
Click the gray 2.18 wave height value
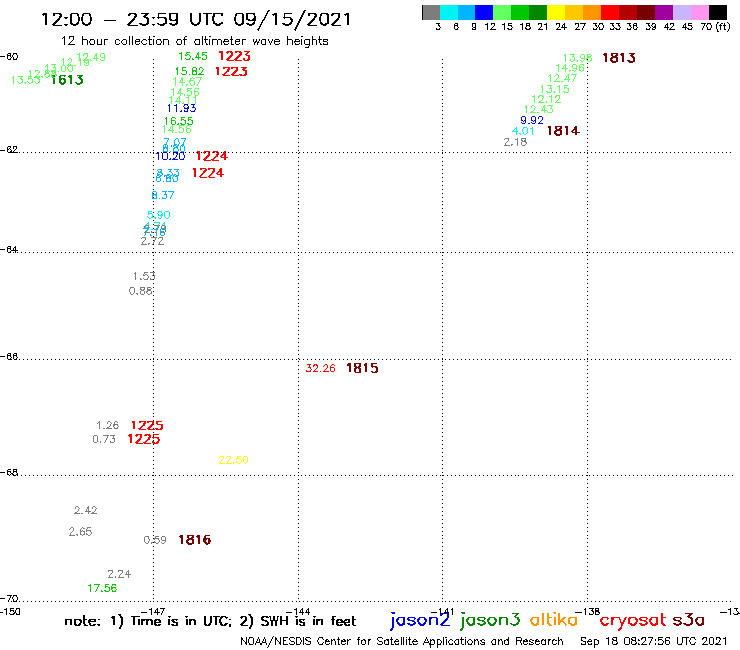515,142
